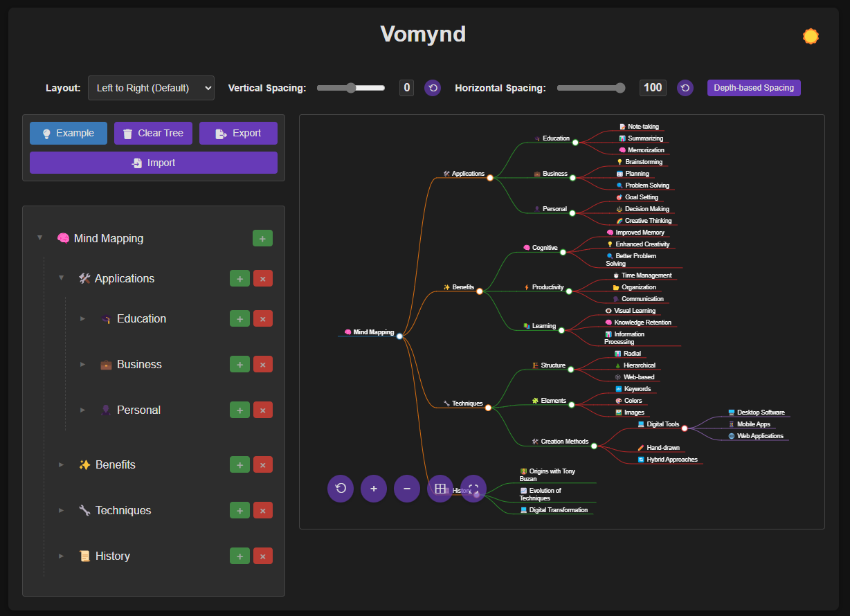Toggle the Mind Mapping root node circle
Image resolution: width=850 pixels, height=616 pixels.
click(x=399, y=336)
